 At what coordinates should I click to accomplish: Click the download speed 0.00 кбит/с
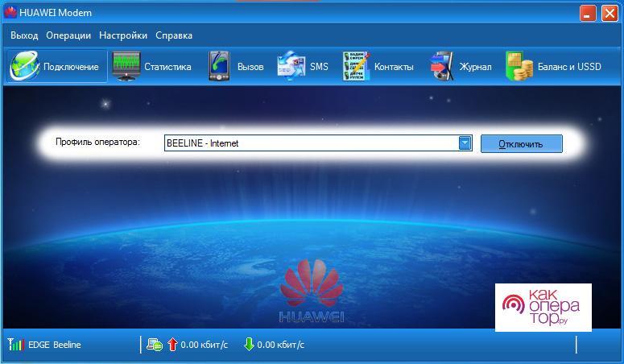(x=280, y=345)
